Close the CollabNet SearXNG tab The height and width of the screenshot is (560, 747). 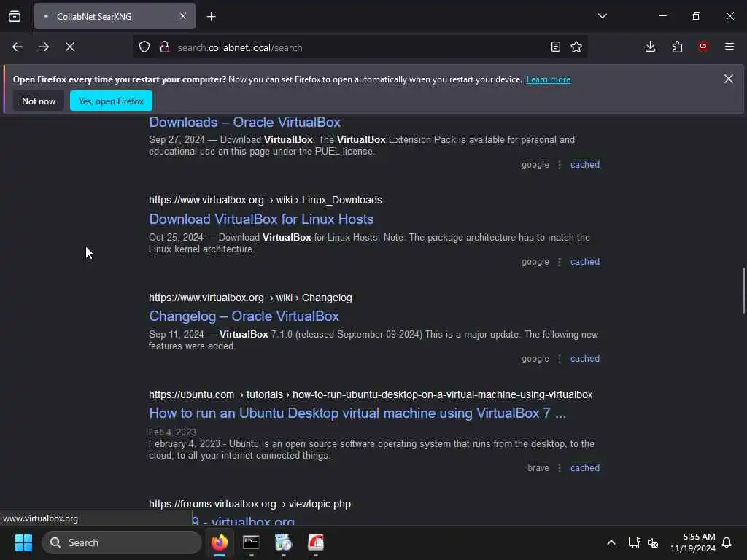(x=183, y=16)
